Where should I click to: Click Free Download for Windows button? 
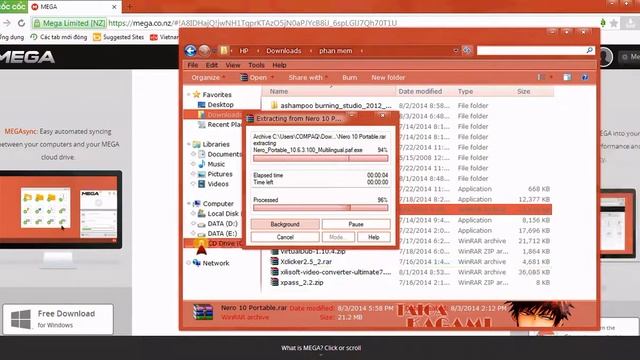(58, 319)
